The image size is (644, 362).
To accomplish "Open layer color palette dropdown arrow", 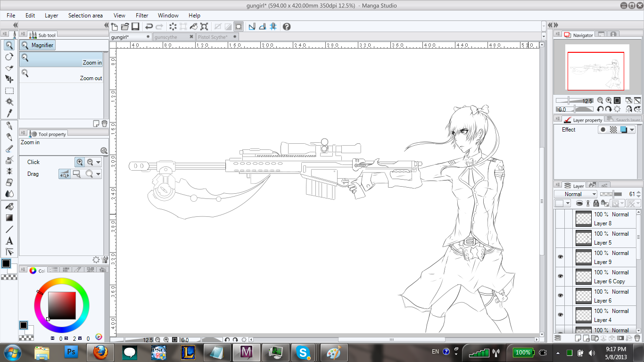I will tap(568, 203).
